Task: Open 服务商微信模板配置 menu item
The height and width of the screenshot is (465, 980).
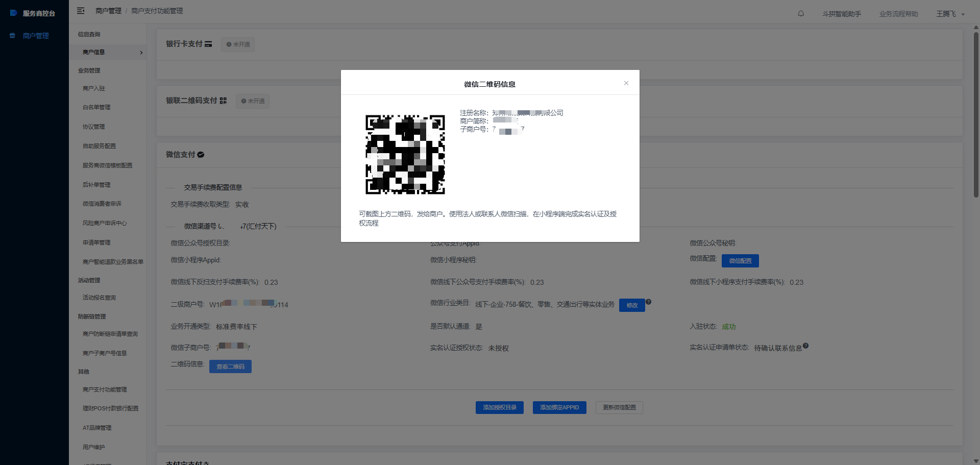Action: tap(107, 165)
